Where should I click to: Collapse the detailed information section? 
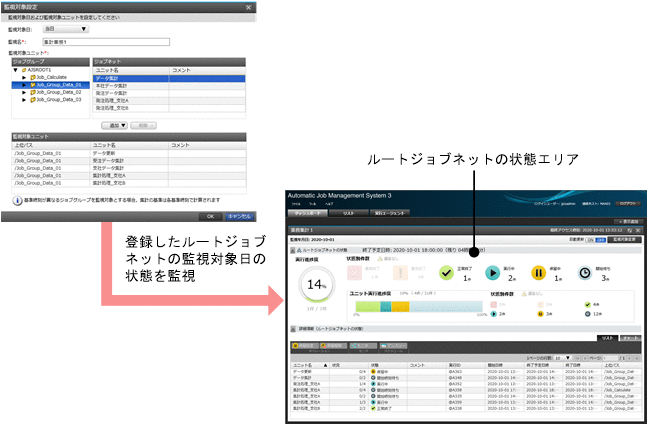(293, 329)
